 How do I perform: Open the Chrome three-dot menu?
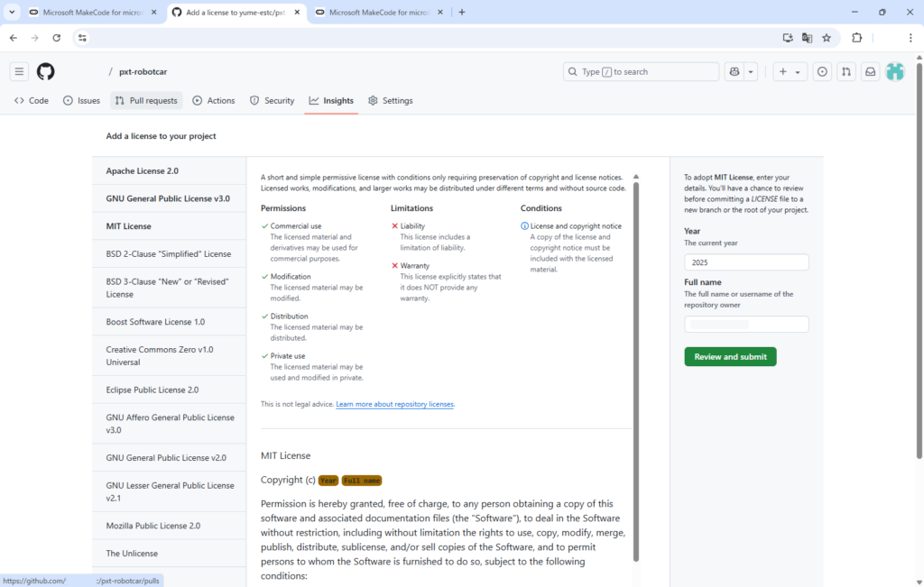click(x=910, y=38)
